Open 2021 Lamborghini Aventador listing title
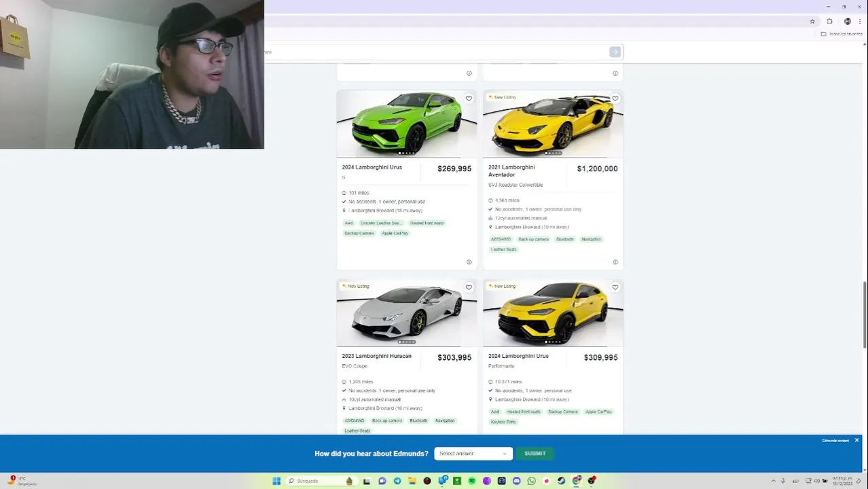The height and width of the screenshot is (489, 868). coord(511,170)
